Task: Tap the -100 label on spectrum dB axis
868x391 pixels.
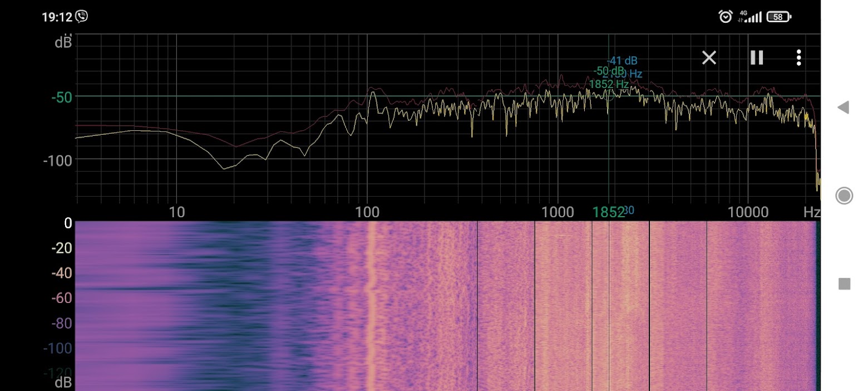Action: [x=58, y=160]
